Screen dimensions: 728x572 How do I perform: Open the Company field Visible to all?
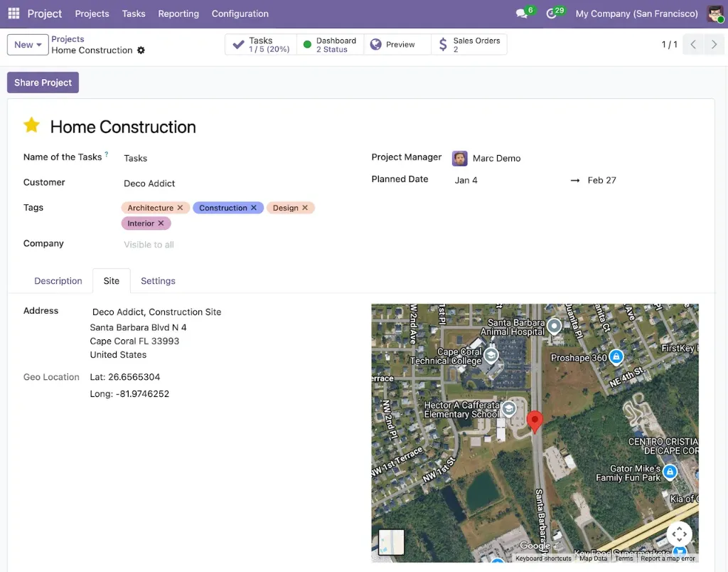[x=149, y=245]
